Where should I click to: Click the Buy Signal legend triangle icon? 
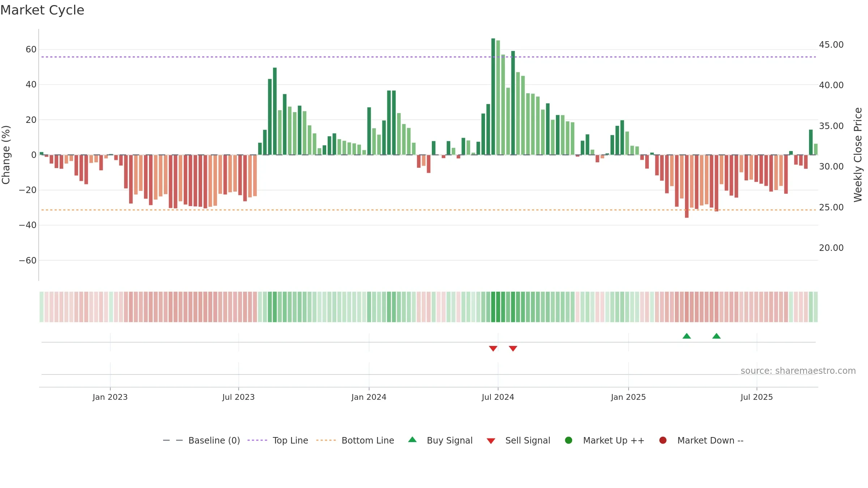(412, 440)
